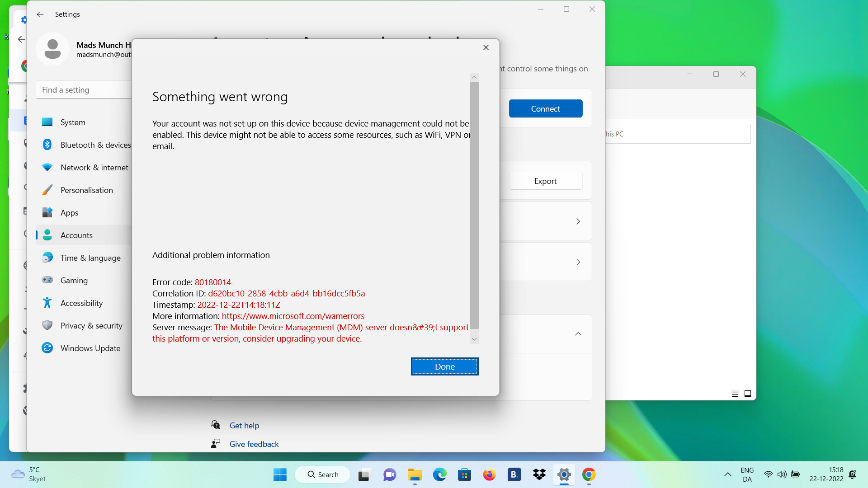Open the Get help link
868x488 pixels.
244,425
